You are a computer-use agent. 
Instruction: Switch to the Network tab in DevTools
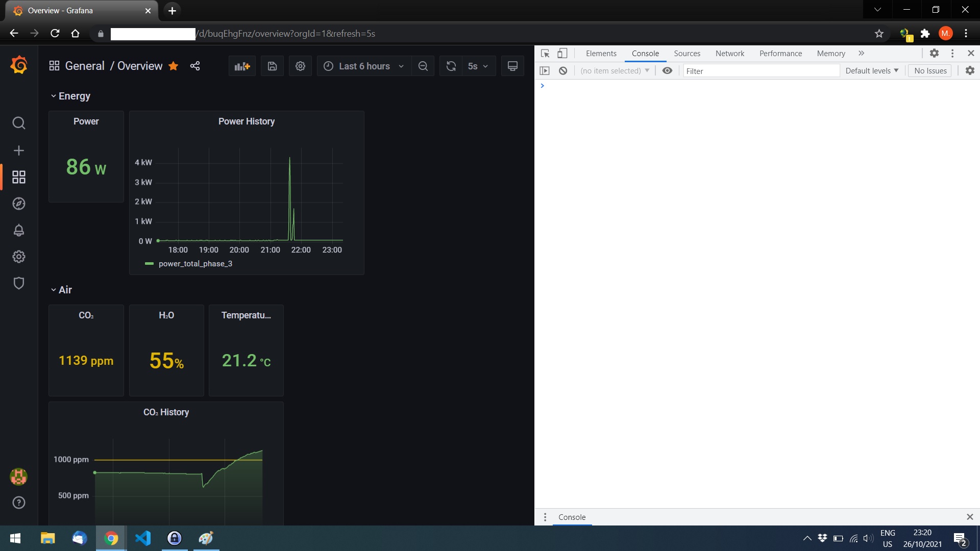tap(729, 53)
